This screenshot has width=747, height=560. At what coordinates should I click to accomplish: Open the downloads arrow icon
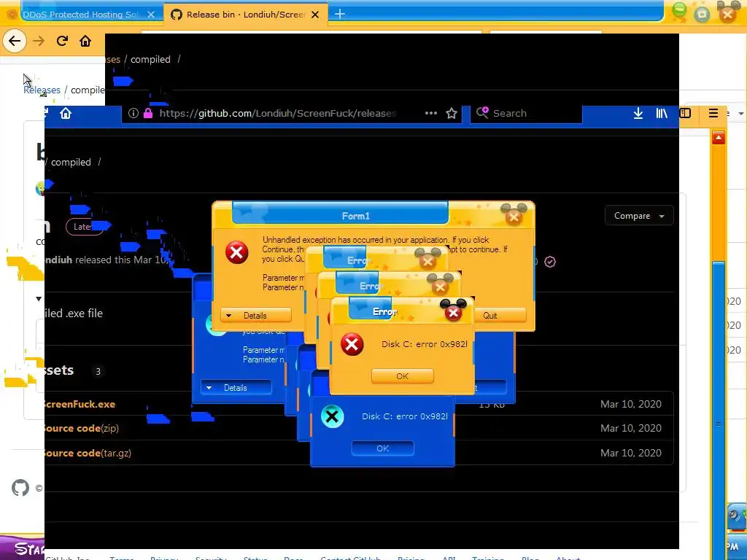click(638, 113)
